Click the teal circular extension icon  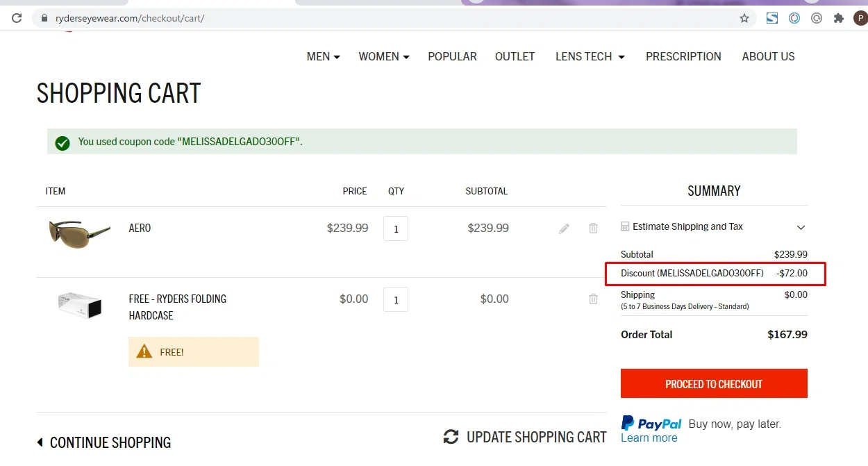tap(794, 18)
